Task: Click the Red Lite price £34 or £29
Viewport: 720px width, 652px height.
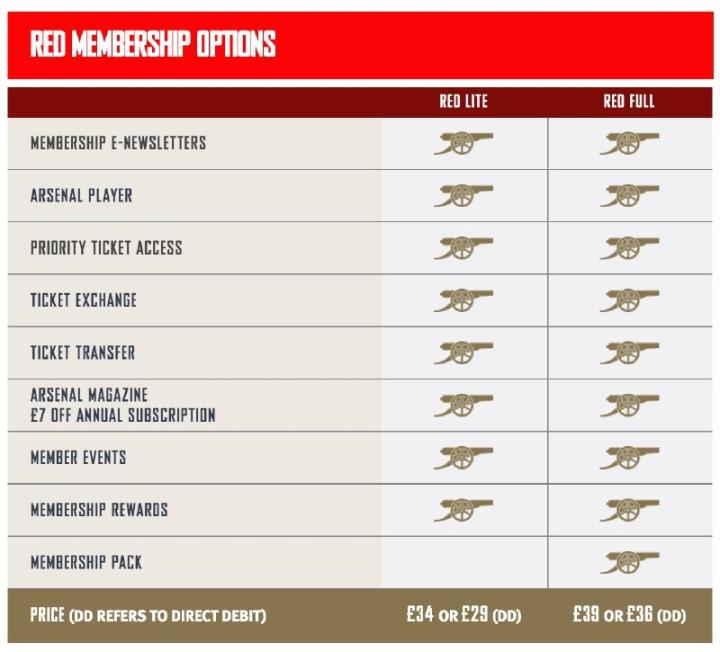Action: (x=463, y=615)
